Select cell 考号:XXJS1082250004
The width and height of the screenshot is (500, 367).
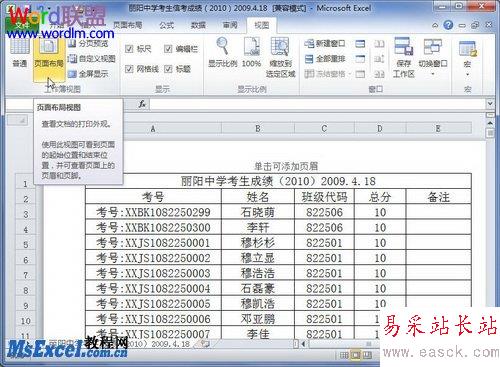tap(153, 288)
